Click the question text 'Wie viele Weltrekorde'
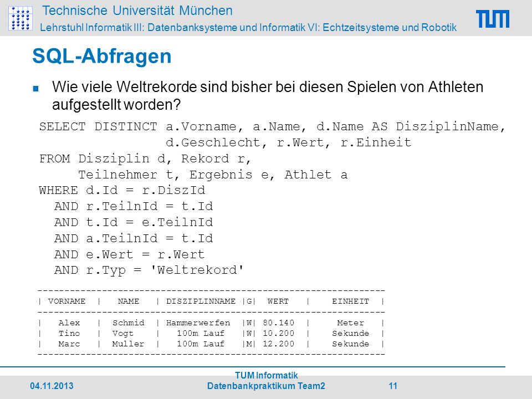532x399 pixels. [125, 87]
